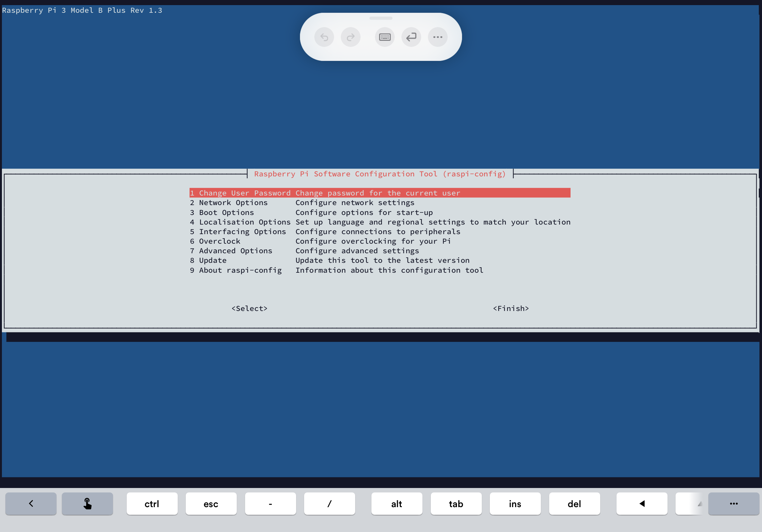This screenshot has width=762, height=532.
Task: Toggle the ctrl modifier key
Action: coord(152,504)
